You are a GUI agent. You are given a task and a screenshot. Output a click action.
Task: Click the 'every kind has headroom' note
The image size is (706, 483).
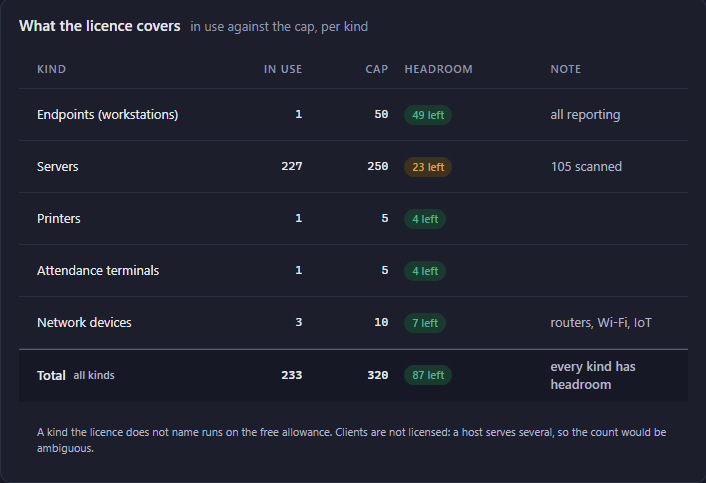593,375
